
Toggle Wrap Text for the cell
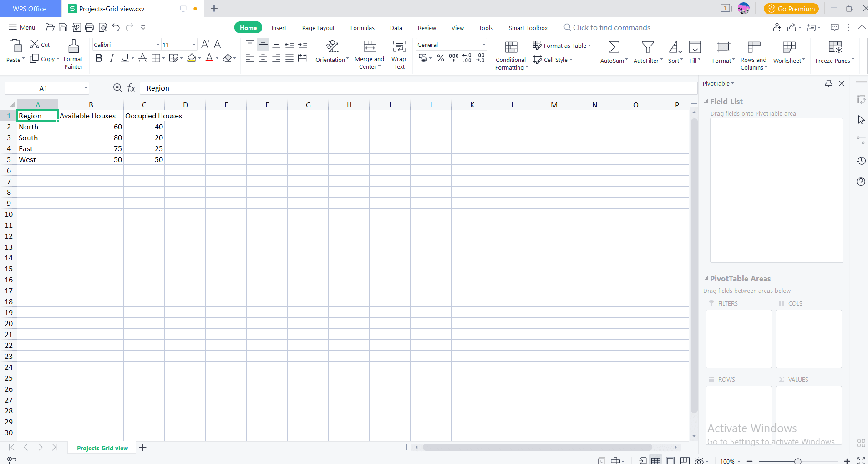click(x=399, y=46)
